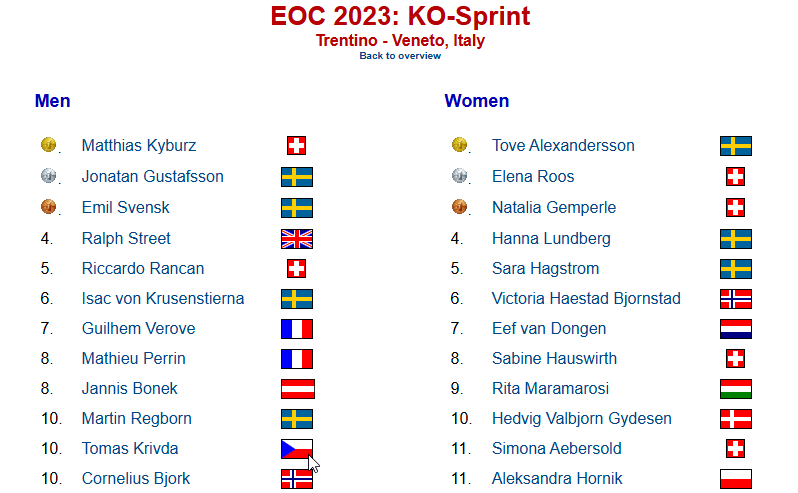Click the British flag next to Ralph Street

coord(297,239)
